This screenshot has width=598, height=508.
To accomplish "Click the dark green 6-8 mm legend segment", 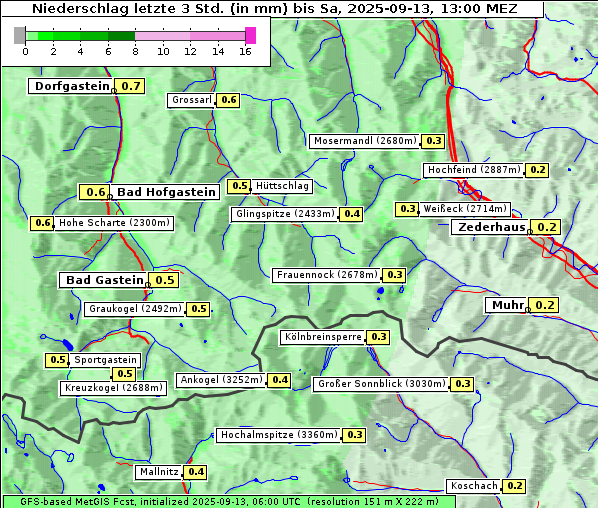I will pyautogui.click(x=122, y=36).
